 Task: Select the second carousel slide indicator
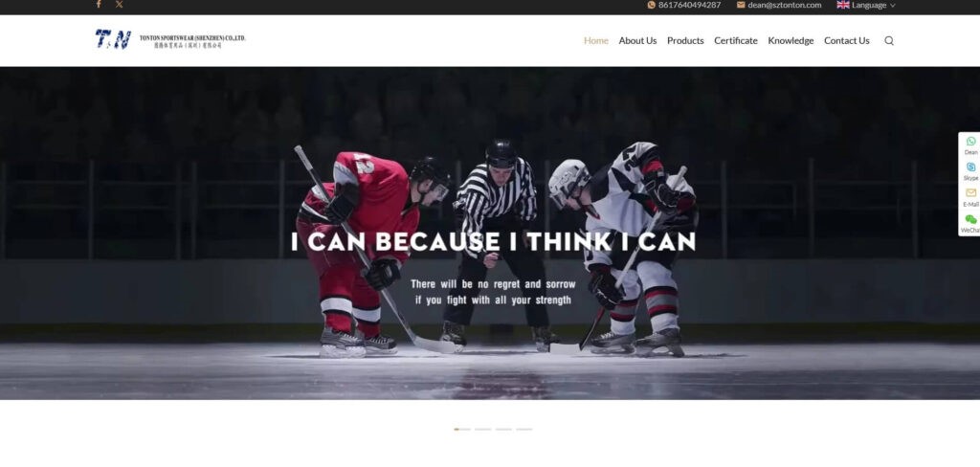(483, 430)
